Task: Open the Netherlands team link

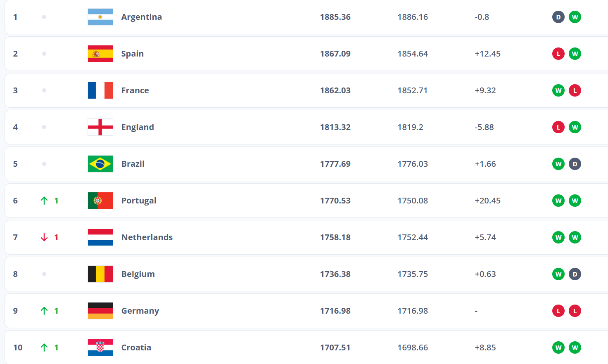Action: (x=147, y=237)
